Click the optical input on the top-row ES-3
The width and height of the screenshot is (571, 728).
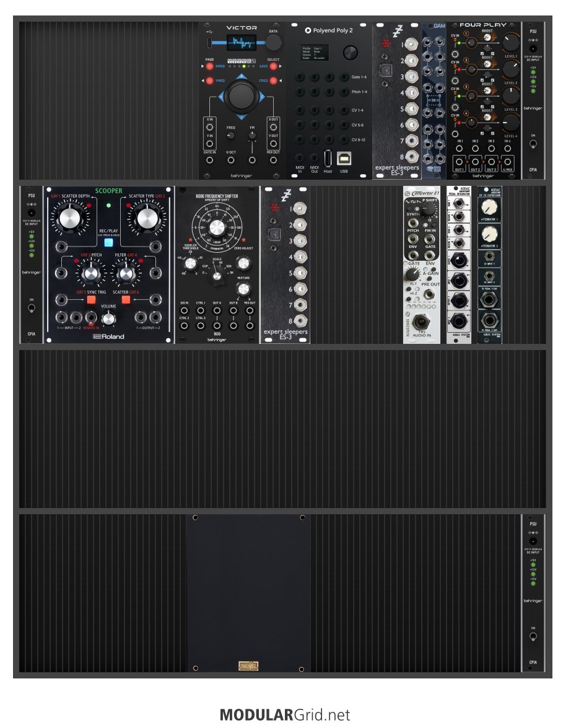click(x=386, y=70)
